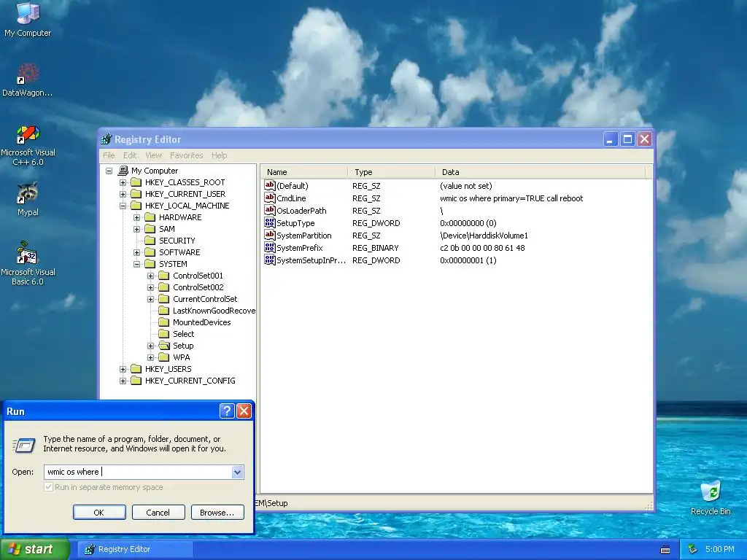Expand the CurrentControlSet node
The image size is (747, 560).
click(150, 299)
